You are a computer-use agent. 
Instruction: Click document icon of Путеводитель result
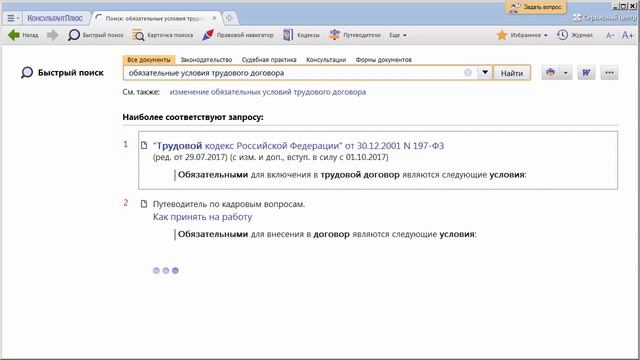coord(144,204)
